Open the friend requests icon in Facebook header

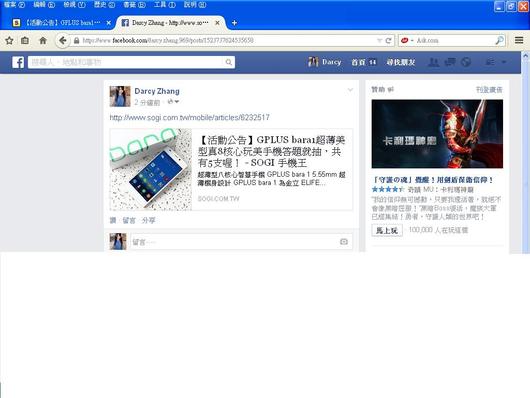click(x=434, y=62)
